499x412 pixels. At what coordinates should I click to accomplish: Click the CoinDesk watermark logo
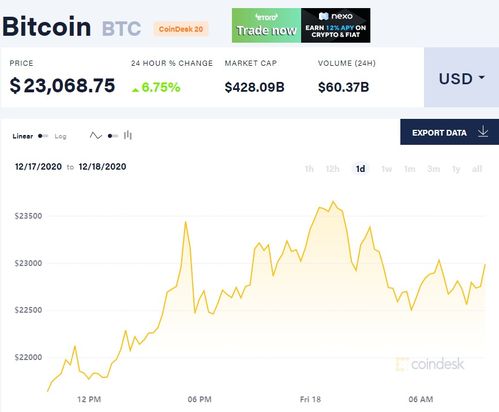tap(430, 364)
